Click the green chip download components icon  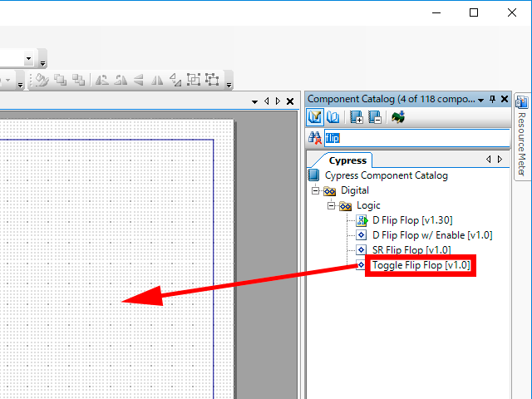(398, 117)
